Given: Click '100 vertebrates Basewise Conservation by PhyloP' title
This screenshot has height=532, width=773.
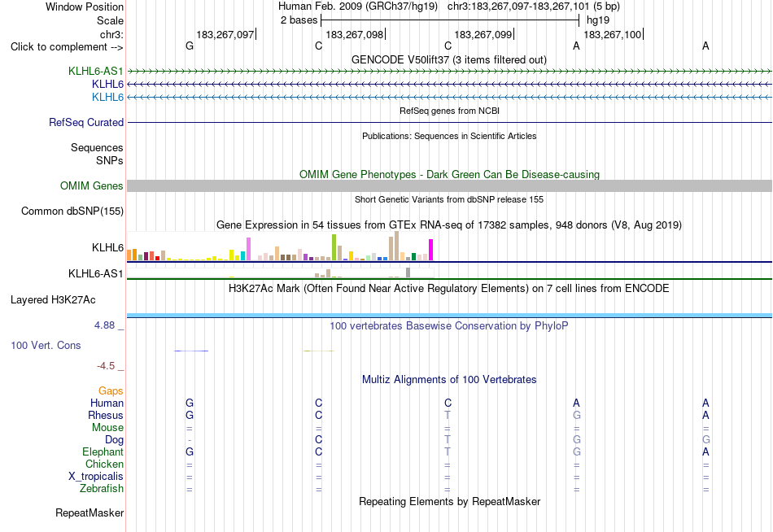Looking at the screenshot, I should click(448, 326).
